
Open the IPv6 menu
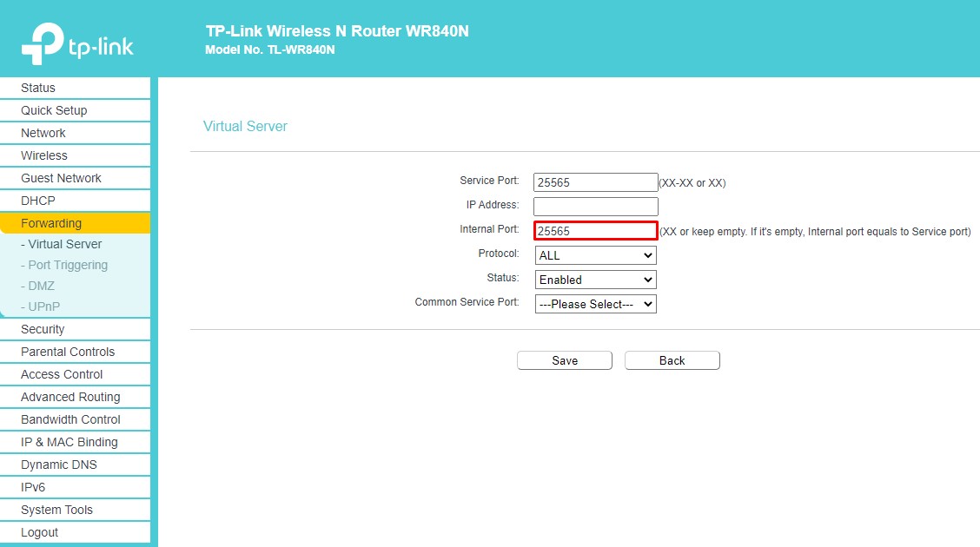(75, 486)
